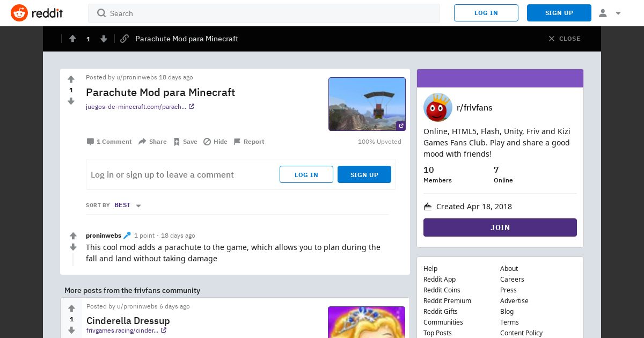This screenshot has height=338, width=644.
Task: Click the '18 days ago' comment timestamp
Action: coord(178,236)
